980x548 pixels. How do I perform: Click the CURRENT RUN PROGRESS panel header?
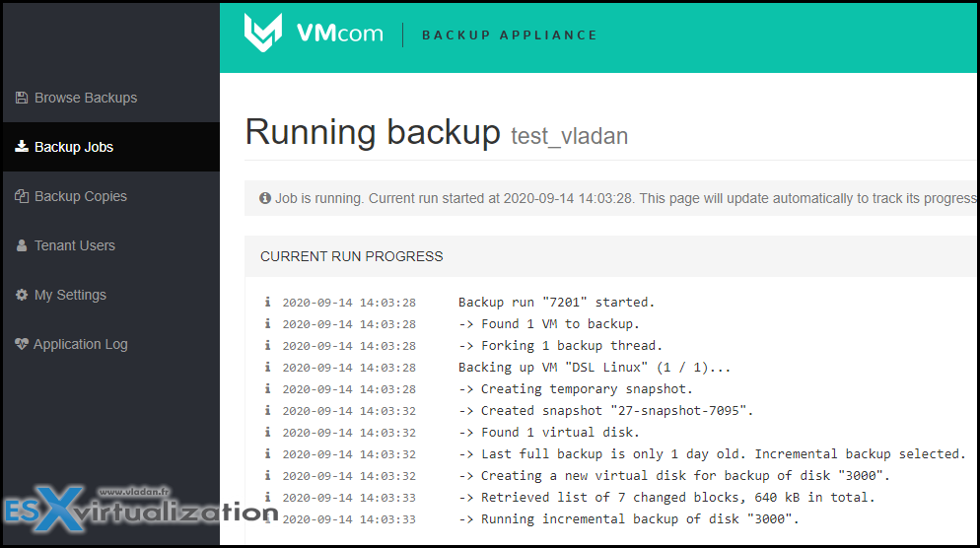tap(611, 256)
